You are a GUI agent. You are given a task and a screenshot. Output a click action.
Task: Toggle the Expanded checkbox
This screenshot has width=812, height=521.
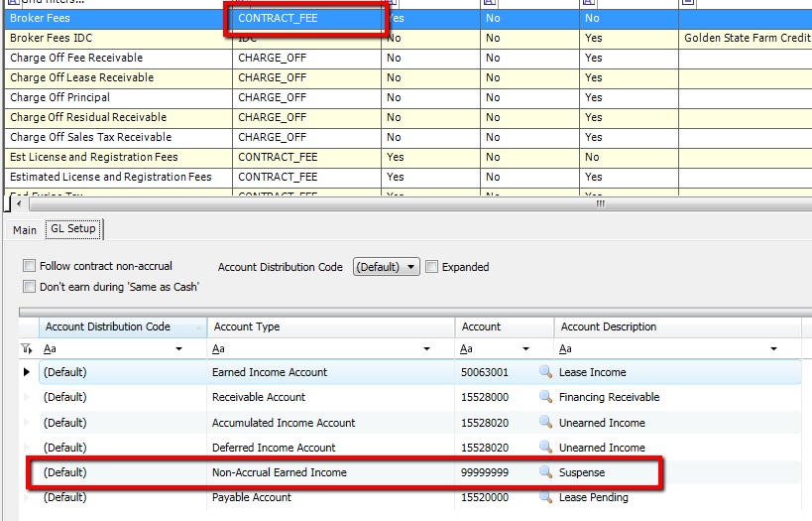point(431,267)
